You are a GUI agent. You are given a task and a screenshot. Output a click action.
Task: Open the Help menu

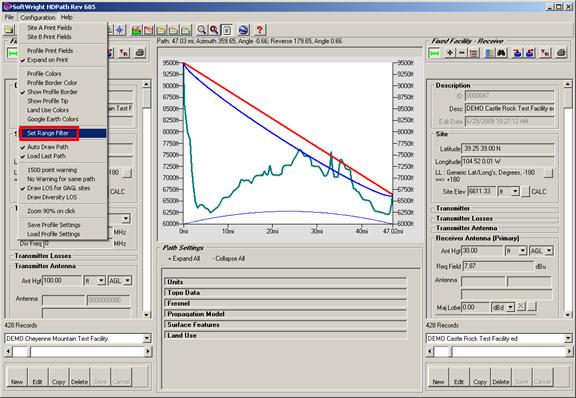point(66,17)
